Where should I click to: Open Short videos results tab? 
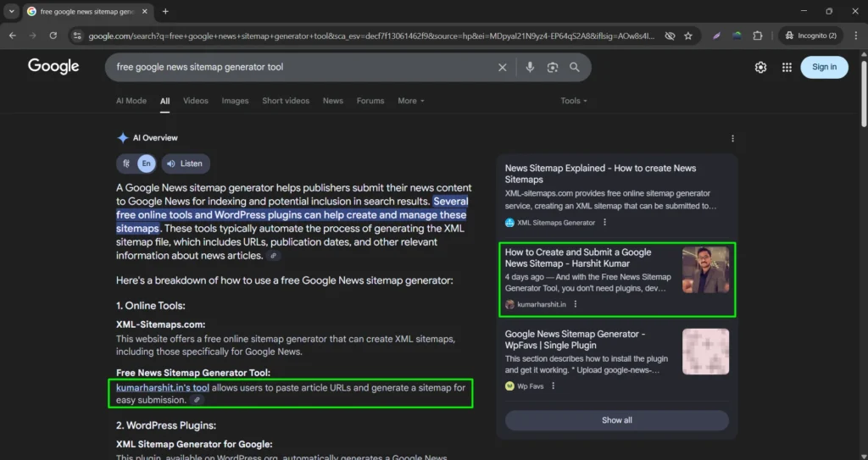286,101
